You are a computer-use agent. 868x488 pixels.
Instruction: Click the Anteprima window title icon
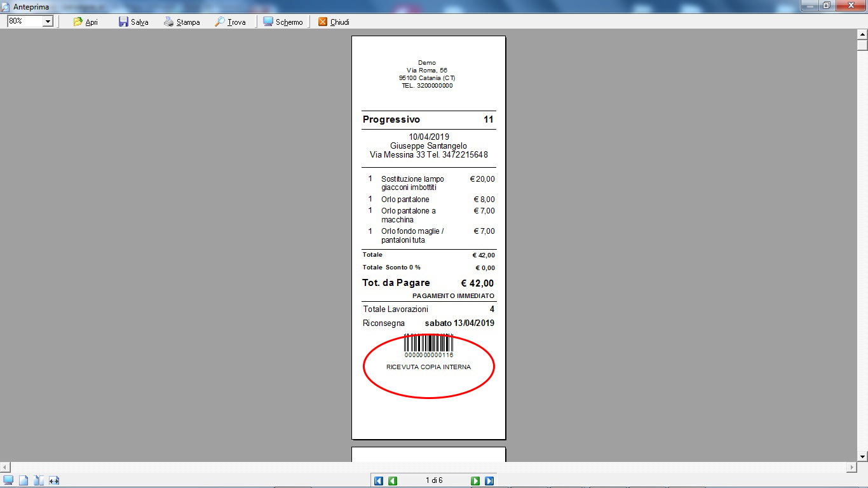coord(5,6)
